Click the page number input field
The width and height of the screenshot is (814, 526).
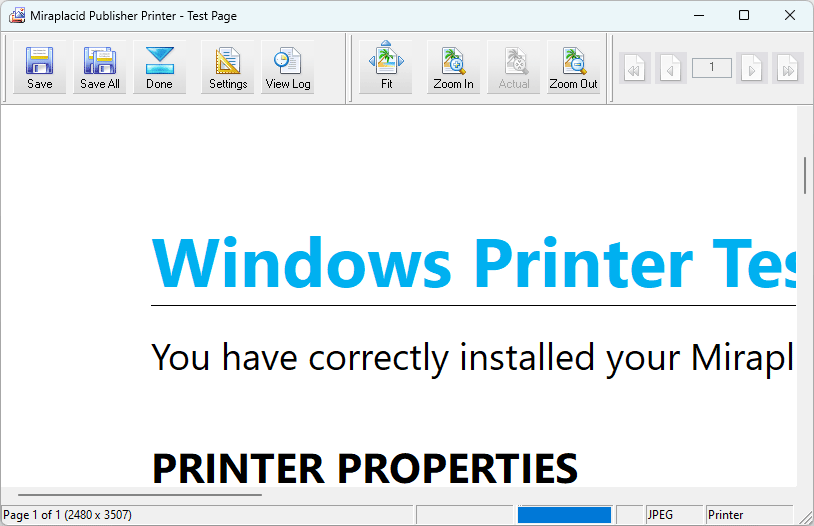(711, 68)
